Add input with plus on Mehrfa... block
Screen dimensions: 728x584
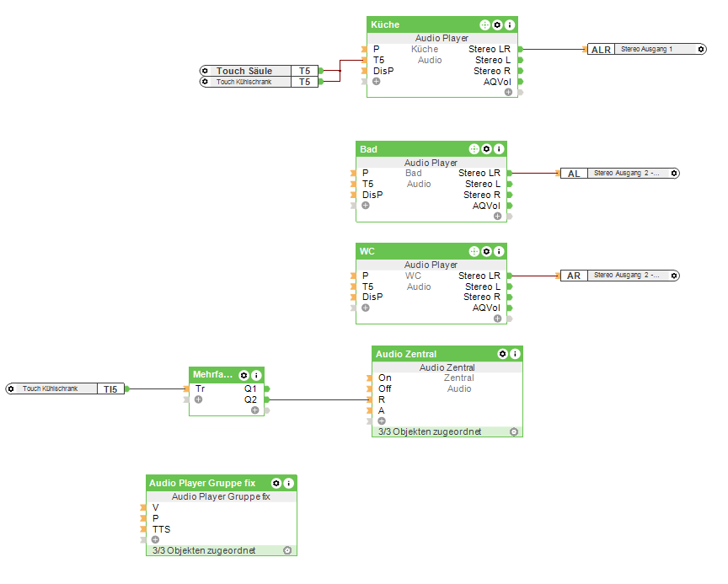click(199, 399)
